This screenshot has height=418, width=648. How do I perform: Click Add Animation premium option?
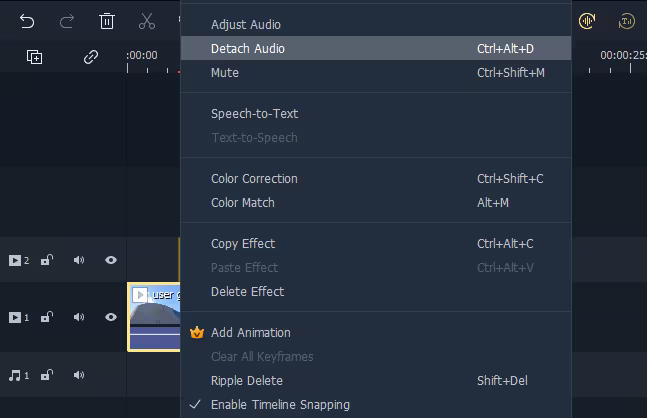(x=251, y=333)
